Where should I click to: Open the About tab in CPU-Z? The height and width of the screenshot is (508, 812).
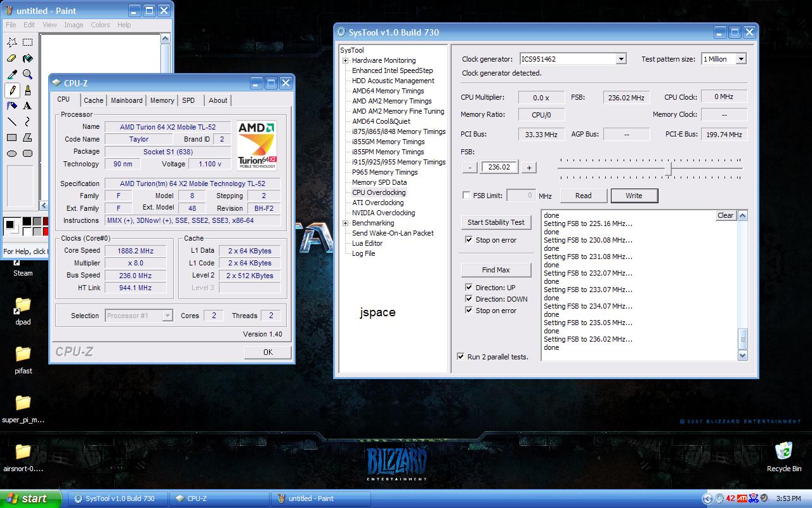[x=218, y=100]
